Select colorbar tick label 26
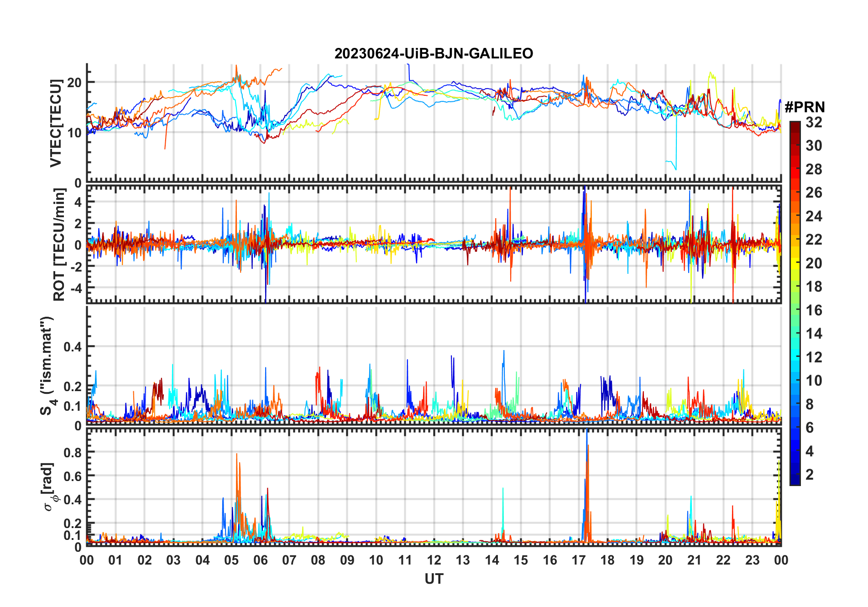 [x=814, y=193]
